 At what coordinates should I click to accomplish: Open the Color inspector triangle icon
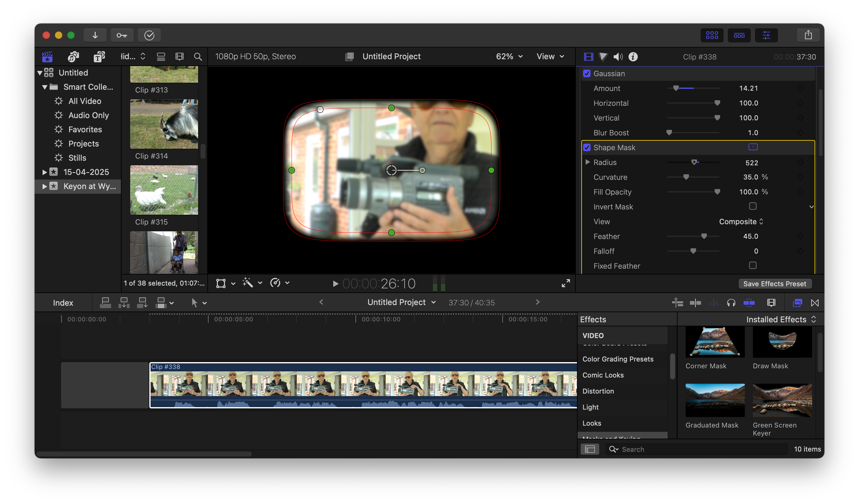click(x=603, y=56)
